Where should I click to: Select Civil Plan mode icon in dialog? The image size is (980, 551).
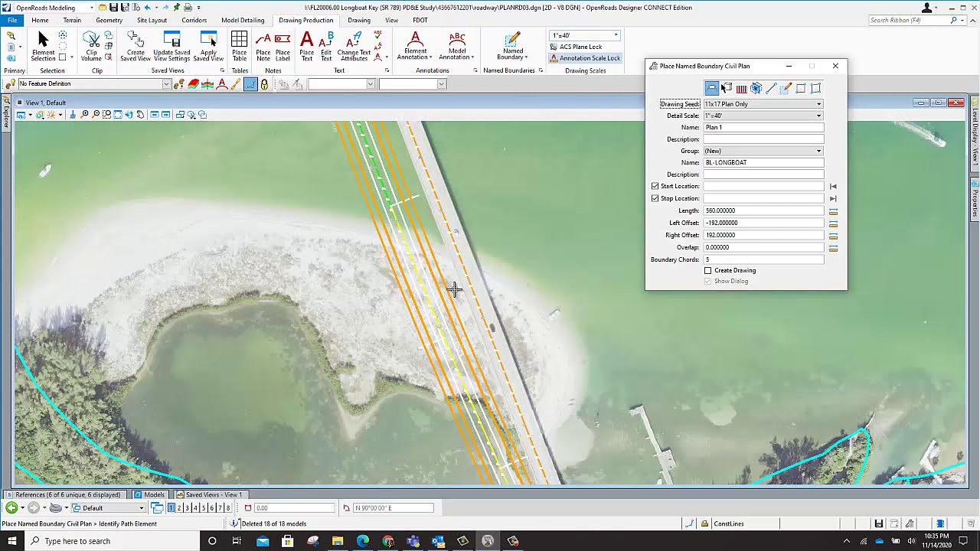[x=711, y=88]
